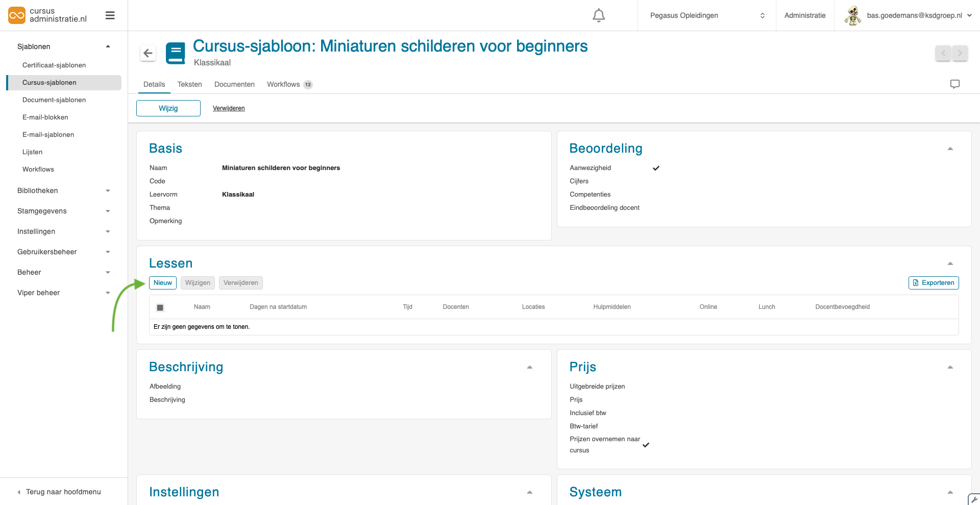This screenshot has width=980, height=505.
Task: Open the Pegasus Opleidingen organization dropdown
Action: click(x=706, y=16)
